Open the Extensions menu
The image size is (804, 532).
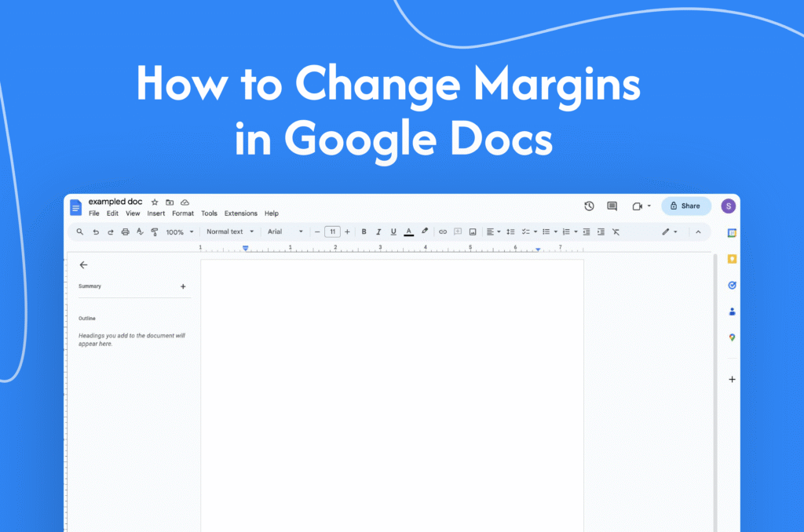[x=240, y=213]
